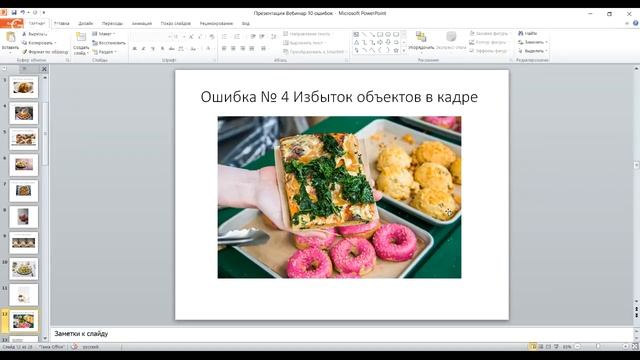
Task: Open Выделить select dropdown
Action: point(533,51)
